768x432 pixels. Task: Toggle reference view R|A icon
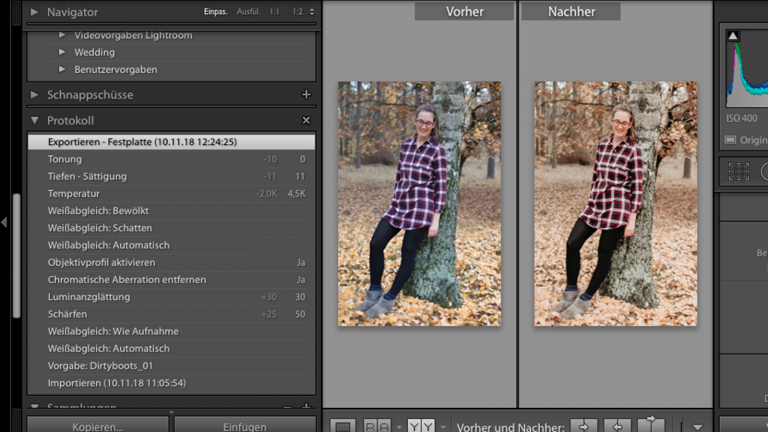coord(377,426)
